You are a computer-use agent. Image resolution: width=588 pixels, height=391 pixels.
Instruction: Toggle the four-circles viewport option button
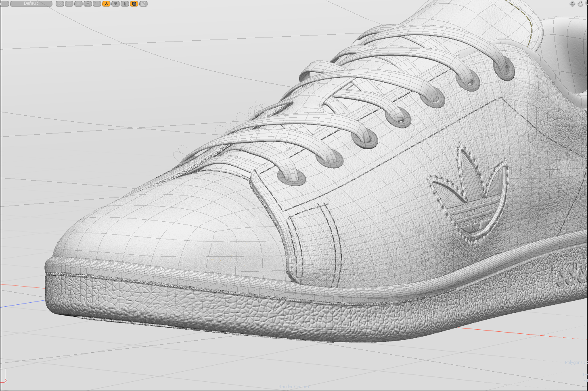[x=69, y=4]
